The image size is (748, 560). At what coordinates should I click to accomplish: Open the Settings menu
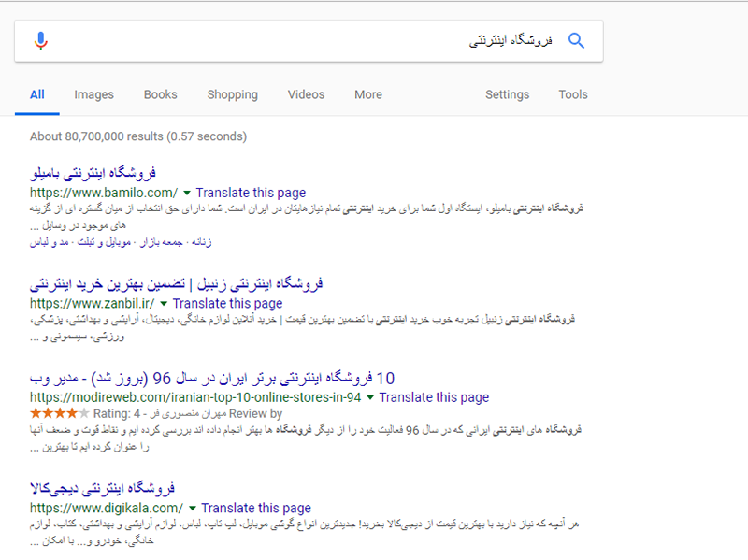[507, 94]
